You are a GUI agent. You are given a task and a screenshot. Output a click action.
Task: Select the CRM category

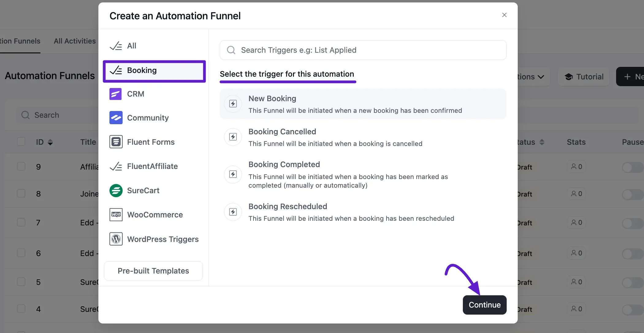[154, 94]
